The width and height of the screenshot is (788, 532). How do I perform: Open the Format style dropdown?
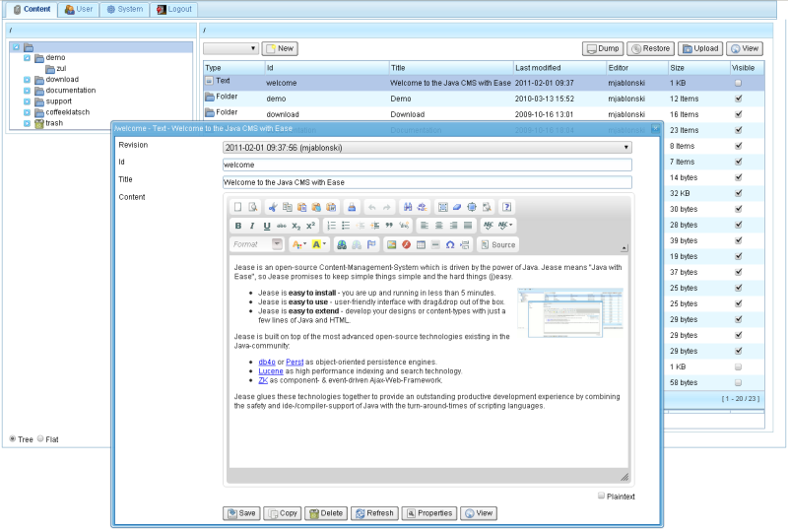[257, 244]
